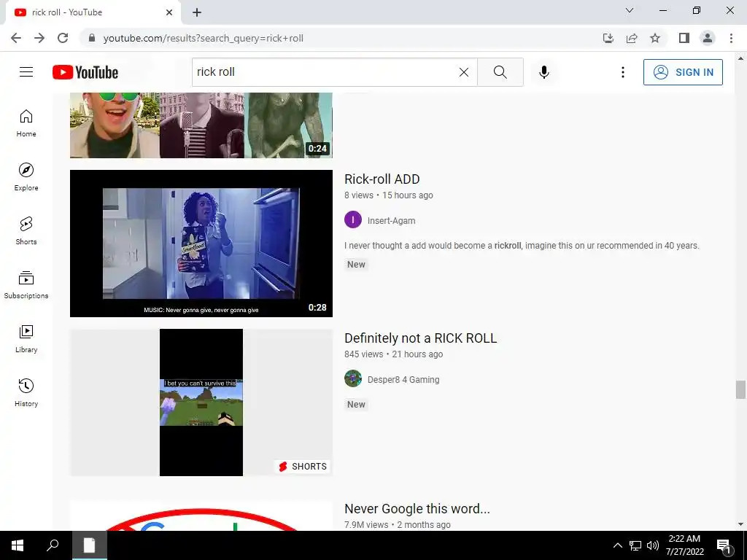Start voice search with the microphone icon
Image resolution: width=747 pixels, height=560 pixels.
544,72
